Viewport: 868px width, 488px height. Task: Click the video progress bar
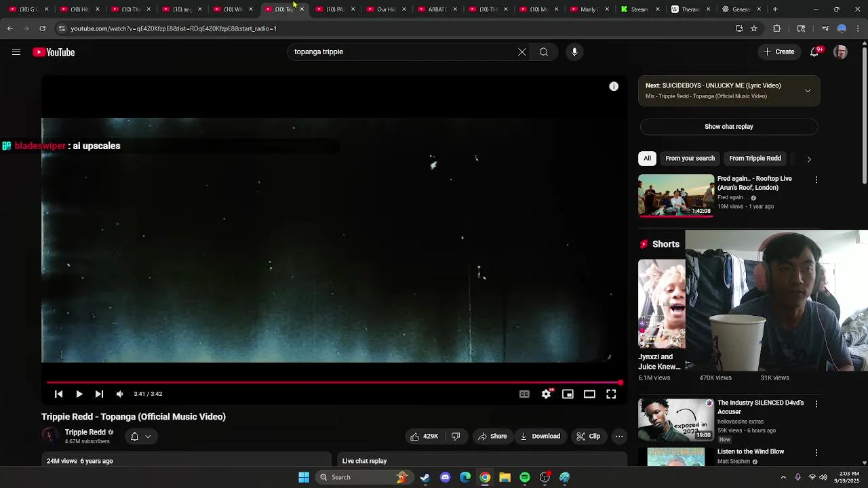[x=334, y=383]
